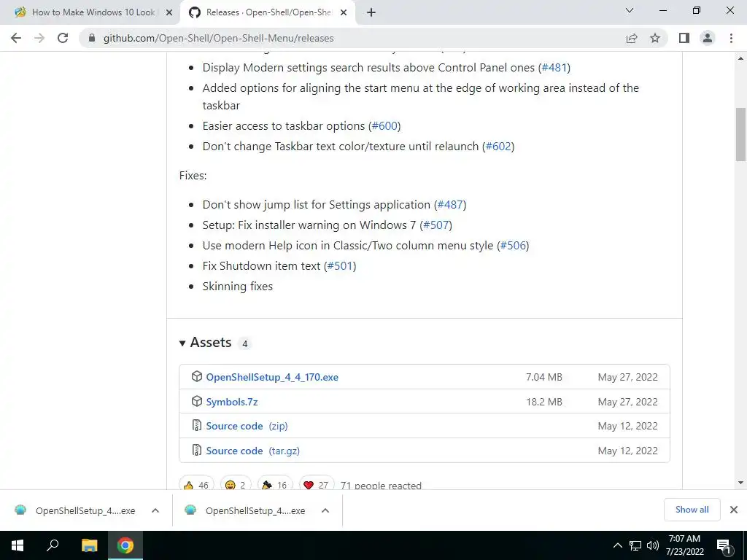Show hidden system tray icons
Image resolution: width=747 pixels, height=560 pixels.
pos(617,545)
